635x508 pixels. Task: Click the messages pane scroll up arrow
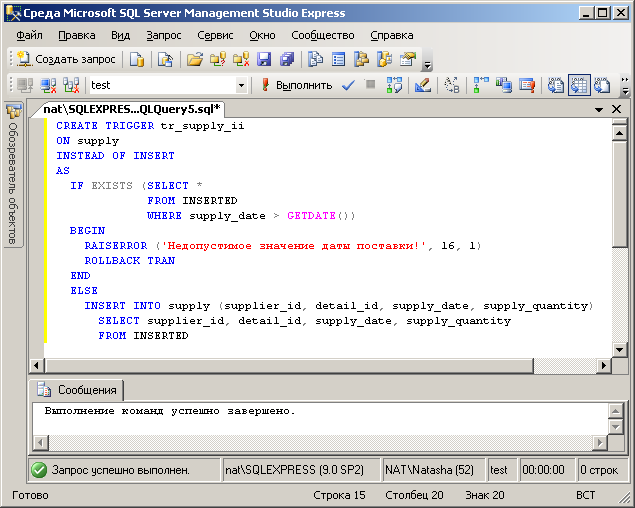pos(616,412)
